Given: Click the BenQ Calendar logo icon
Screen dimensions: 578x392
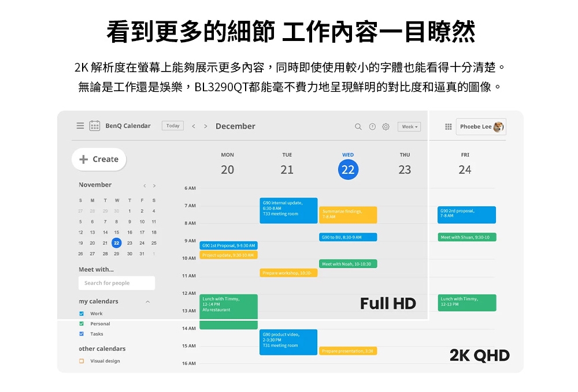Looking at the screenshot, I should tap(95, 126).
